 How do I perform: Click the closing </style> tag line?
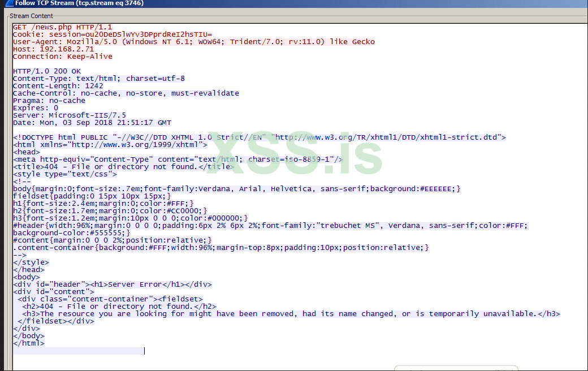[31, 262]
